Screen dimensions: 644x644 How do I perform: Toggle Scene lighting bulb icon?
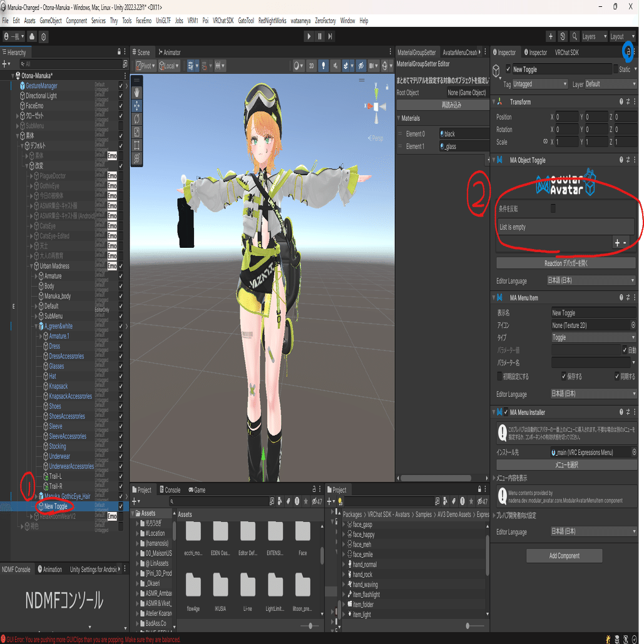pos(324,66)
